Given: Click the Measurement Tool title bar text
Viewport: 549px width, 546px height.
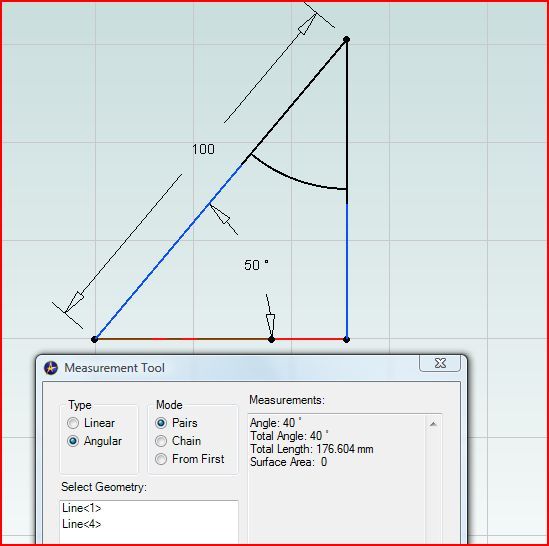Looking at the screenshot, I should [x=114, y=368].
